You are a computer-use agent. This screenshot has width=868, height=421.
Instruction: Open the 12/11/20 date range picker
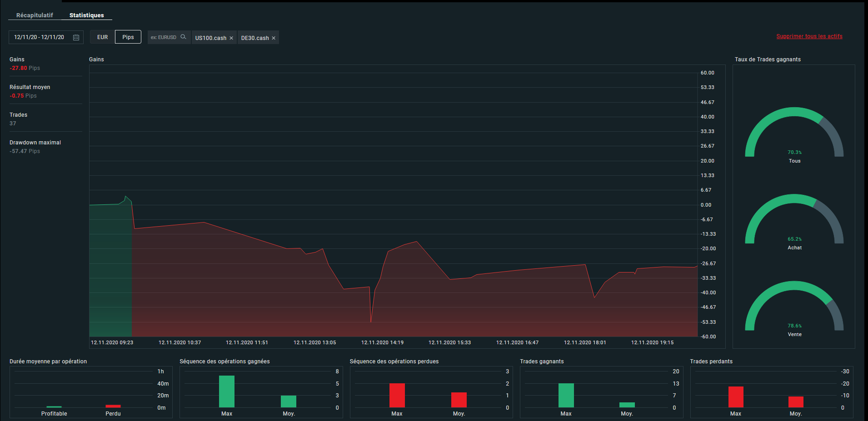coord(39,37)
